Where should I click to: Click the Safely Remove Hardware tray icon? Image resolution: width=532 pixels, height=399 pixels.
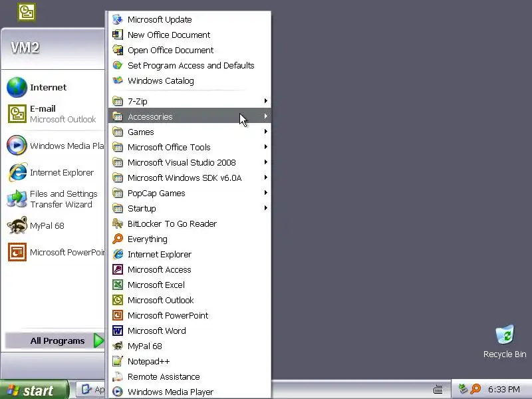(x=463, y=389)
